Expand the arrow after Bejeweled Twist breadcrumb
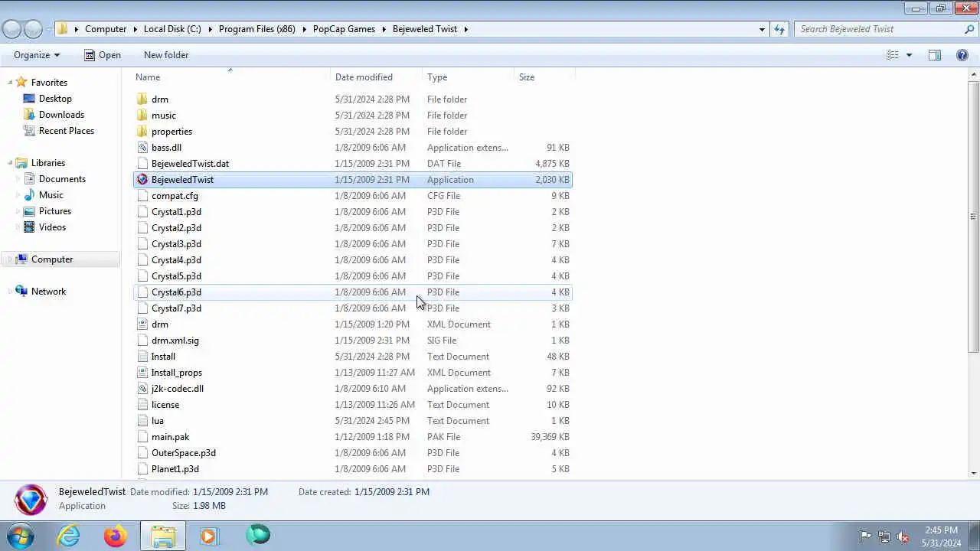Screen dimensions: 980x551 pos(465,29)
